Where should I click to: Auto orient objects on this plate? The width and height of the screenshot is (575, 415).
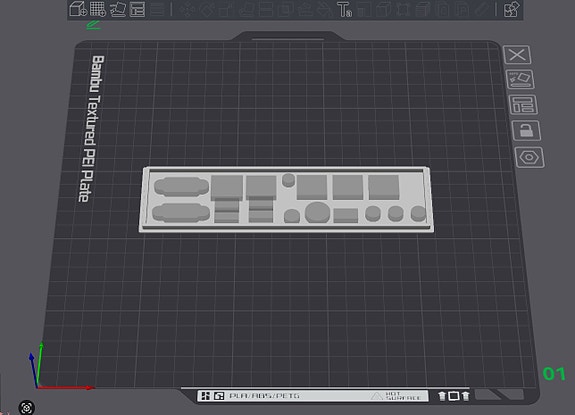(x=520, y=79)
